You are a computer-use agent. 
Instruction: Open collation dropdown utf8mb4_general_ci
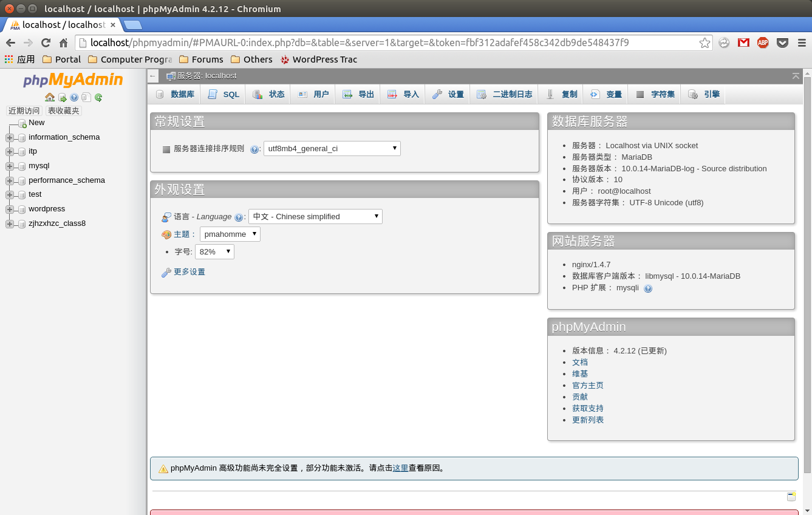[332, 148]
